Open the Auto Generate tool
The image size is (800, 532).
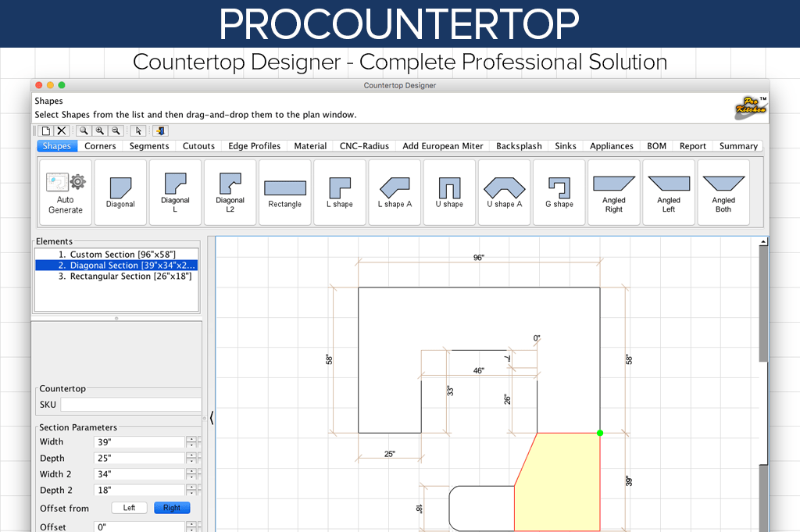tap(65, 190)
